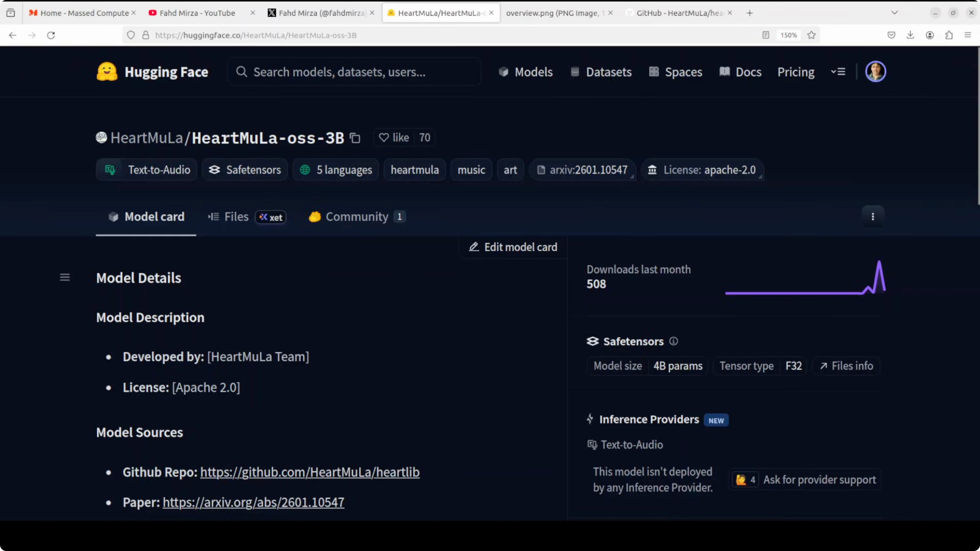980x551 pixels.
Task: Bookmark this page with the star icon
Action: click(811, 35)
